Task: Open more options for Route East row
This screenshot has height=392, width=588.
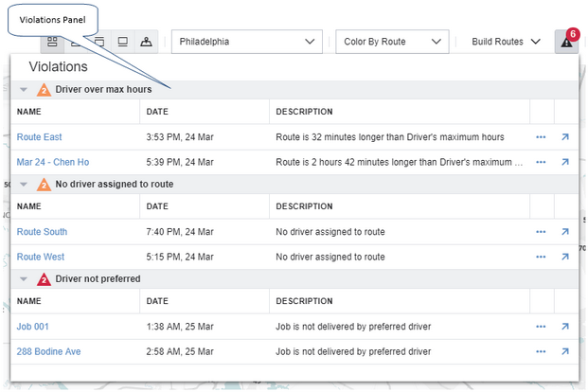Action: coord(541,137)
